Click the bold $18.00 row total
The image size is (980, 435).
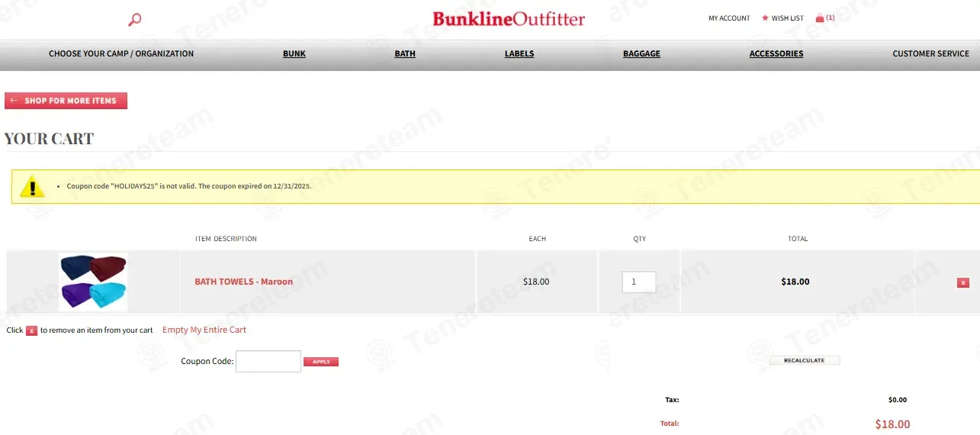point(795,282)
